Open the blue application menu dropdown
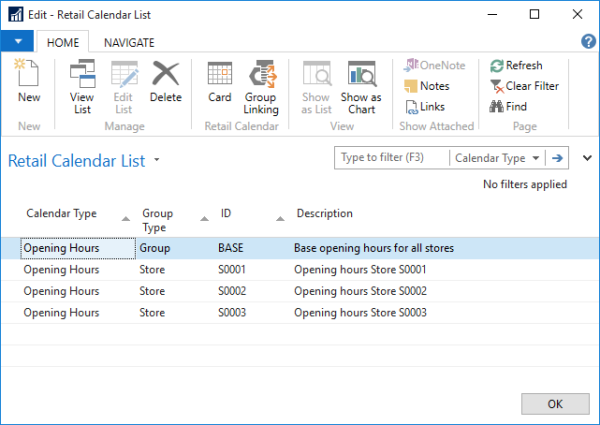This screenshot has width=600, height=425. click(x=17, y=42)
